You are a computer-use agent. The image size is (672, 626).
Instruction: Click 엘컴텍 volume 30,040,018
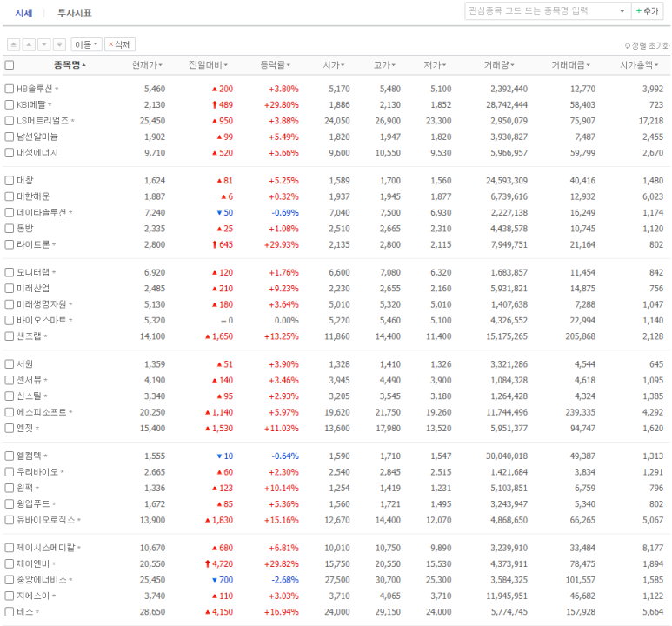(507, 456)
